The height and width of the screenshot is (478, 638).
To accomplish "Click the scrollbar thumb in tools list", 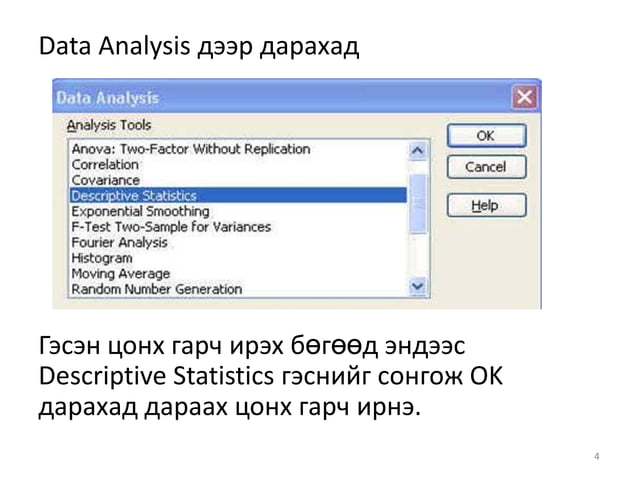I will 417,204.
